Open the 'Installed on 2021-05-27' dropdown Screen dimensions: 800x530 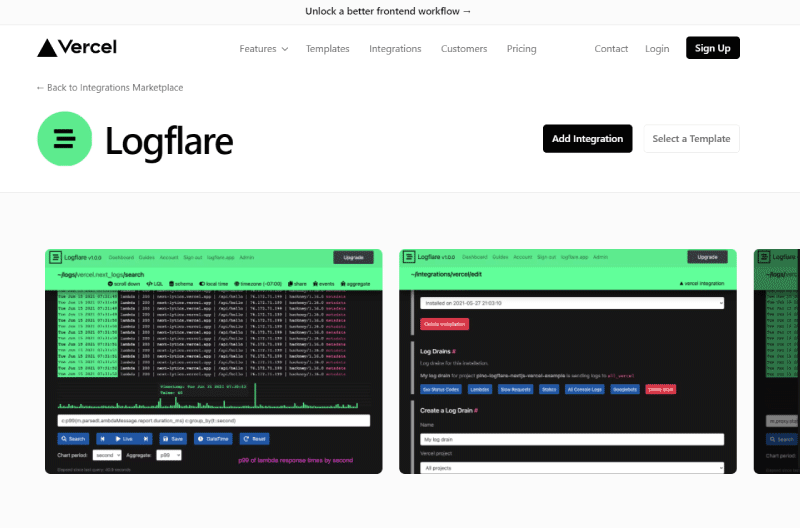(571, 303)
